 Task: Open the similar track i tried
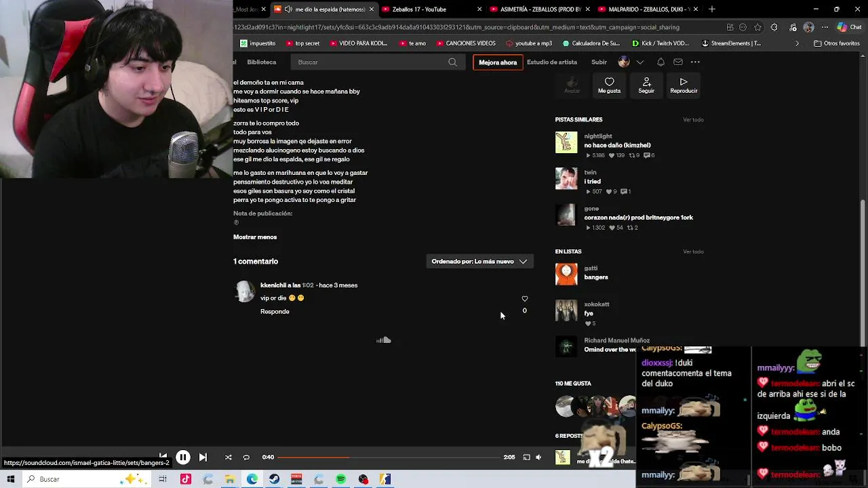pos(592,182)
